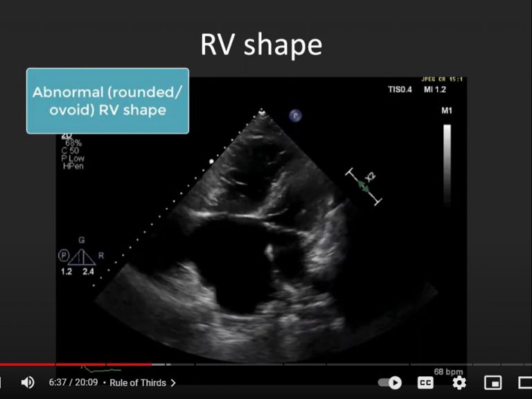Switch to miniplayer mode
Screen dimensions: 532x399
(x=493, y=382)
